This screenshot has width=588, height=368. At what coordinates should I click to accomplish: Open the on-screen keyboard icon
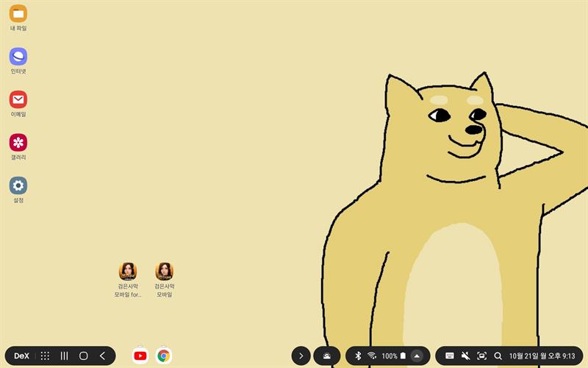click(449, 356)
